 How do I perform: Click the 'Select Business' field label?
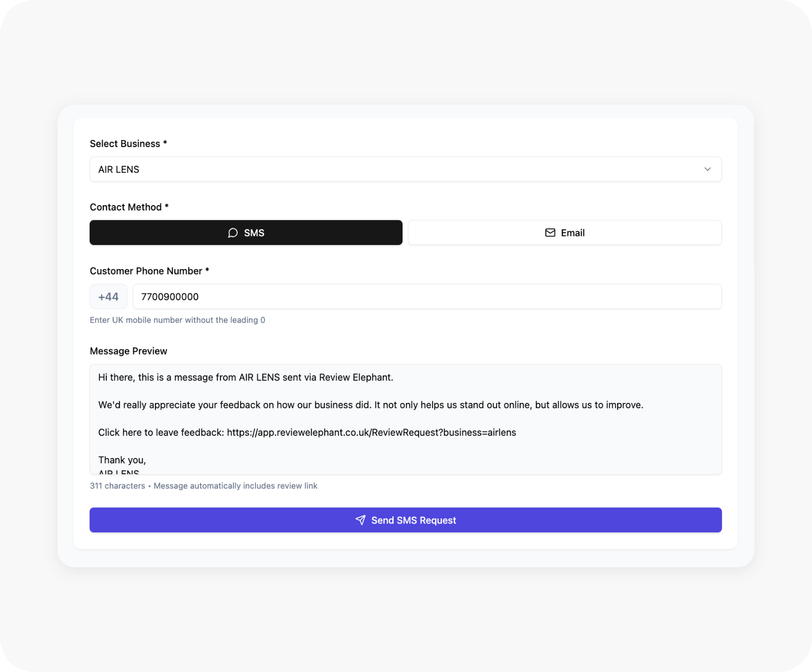pos(128,144)
